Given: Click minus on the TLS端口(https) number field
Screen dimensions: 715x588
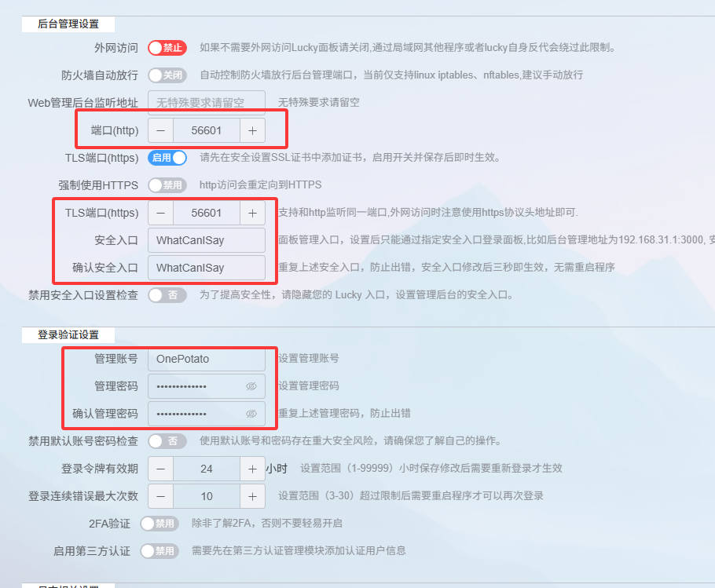Looking at the screenshot, I should pyautogui.click(x=160, y=213).
